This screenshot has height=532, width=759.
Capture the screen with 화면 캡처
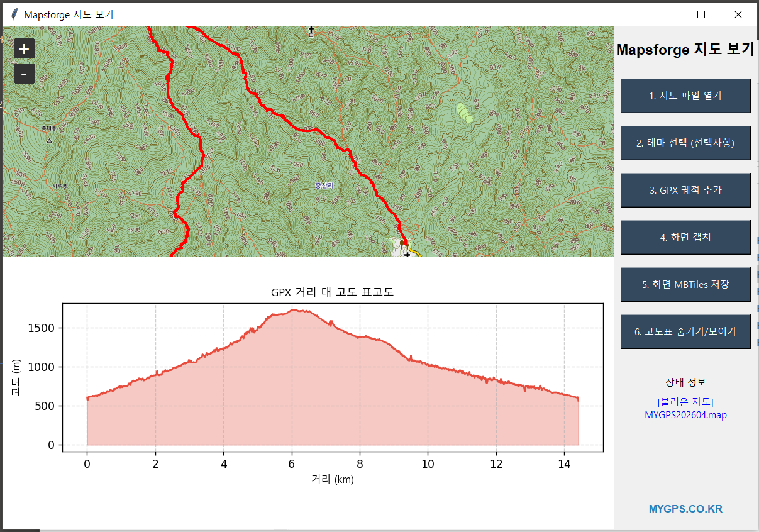[685, 237]
